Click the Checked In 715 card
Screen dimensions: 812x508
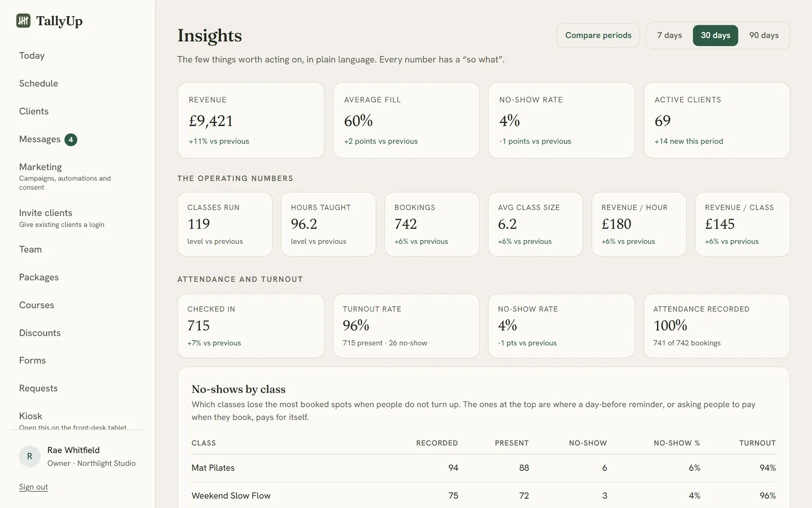251,326
